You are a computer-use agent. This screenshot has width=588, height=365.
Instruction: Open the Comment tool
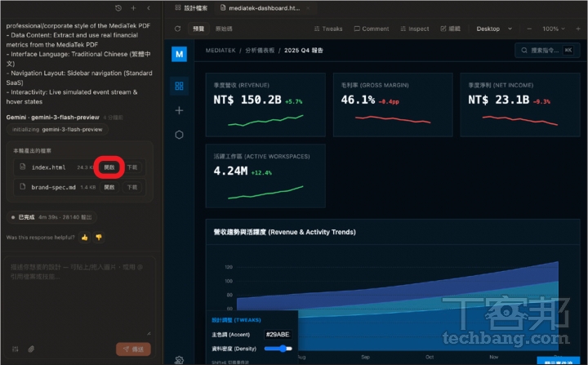tap(372, 29)
